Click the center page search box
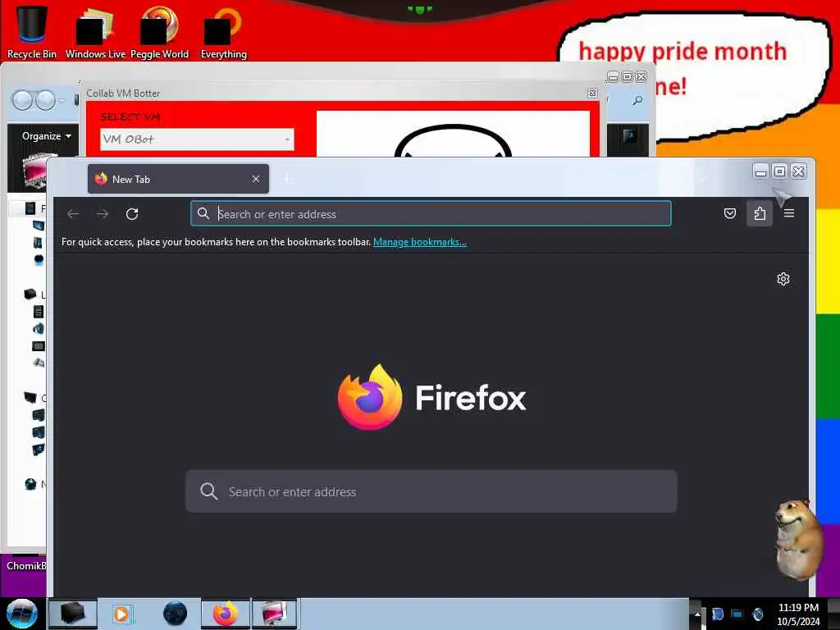Viewport: 840px width, 630px height. 431,492
